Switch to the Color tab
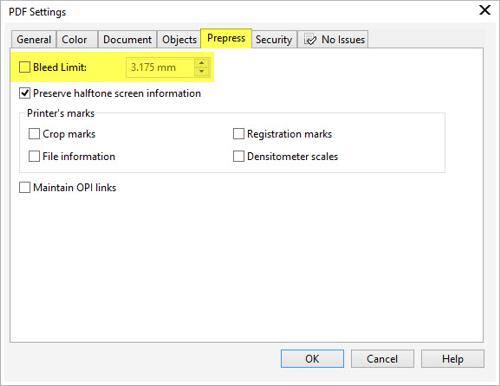The height and width of the screenshot is (386, 500). 77,39
